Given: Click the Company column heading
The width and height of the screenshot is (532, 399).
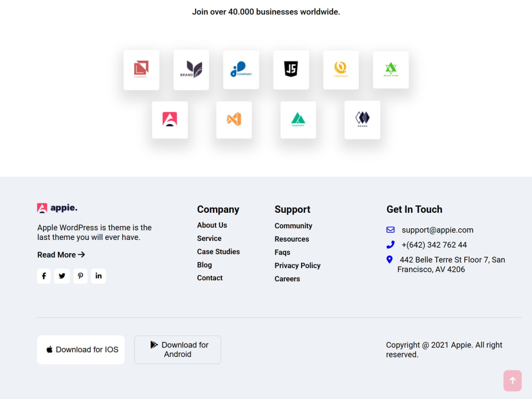Looking at the screenshot, I should click(x=218, y=210).
